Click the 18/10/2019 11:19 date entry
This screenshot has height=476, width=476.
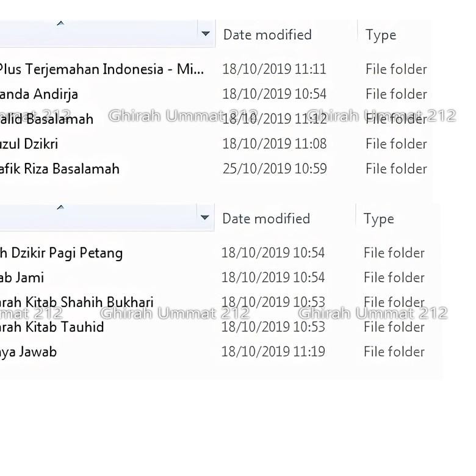coord(273,352)
